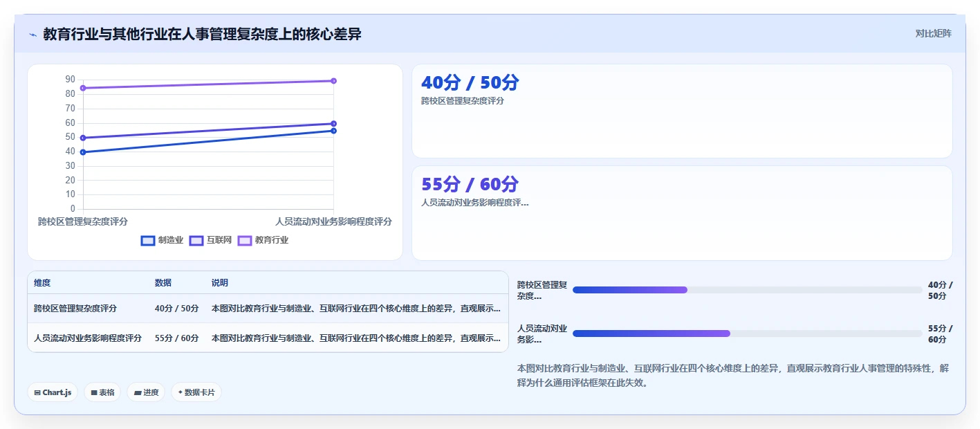Click the 跨校区管理复杂度评分 table cell
The height and width of the screenshot is (429, 980).
click(75, 309)
